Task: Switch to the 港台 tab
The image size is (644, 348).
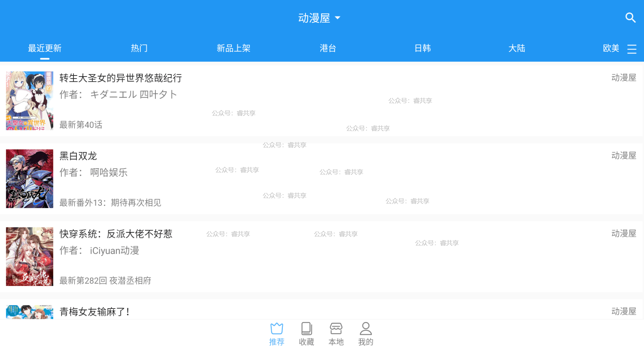Action: 328,48
